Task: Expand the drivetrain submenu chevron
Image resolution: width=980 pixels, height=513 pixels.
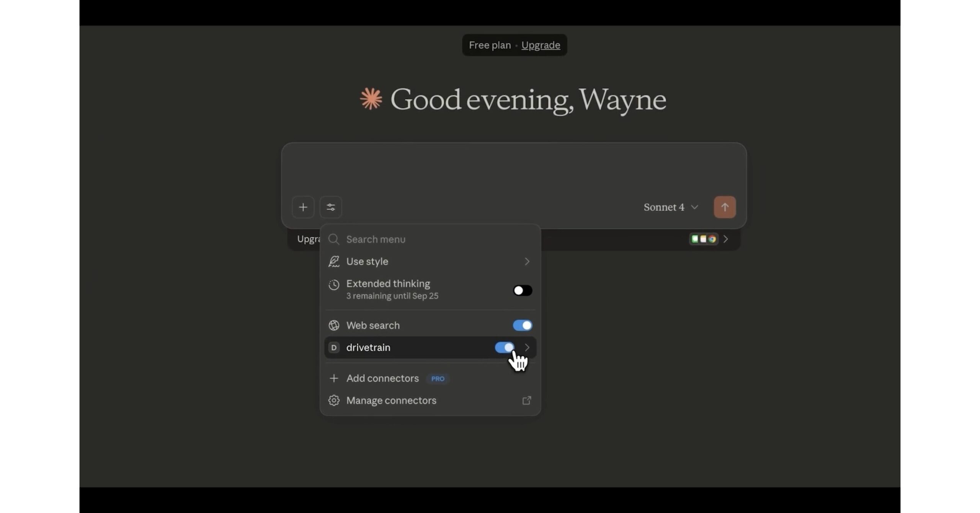Action: point(527,347)
